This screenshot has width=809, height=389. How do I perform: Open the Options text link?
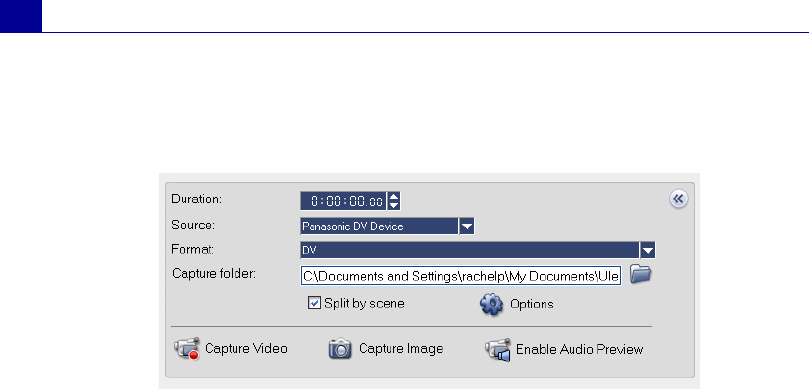[531, 304]
